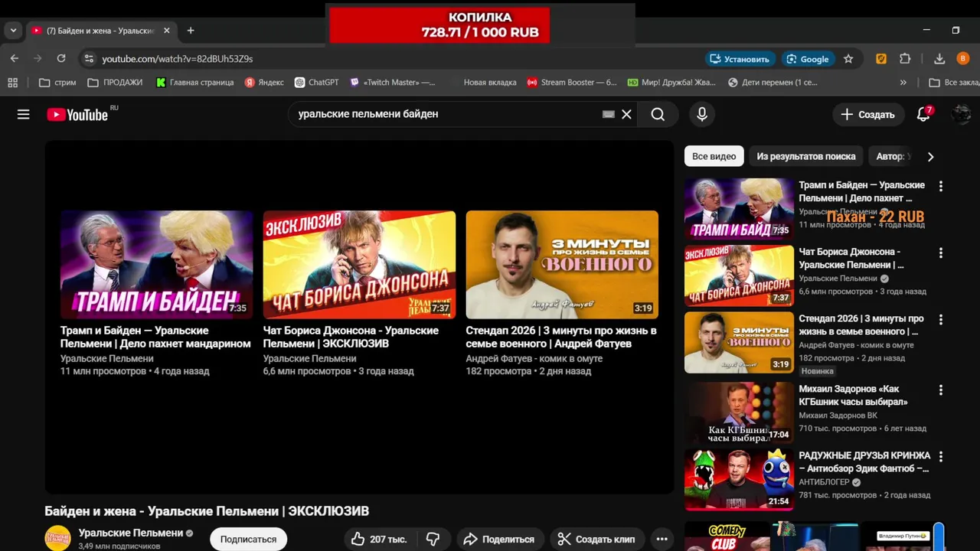
Task: Open the ПРОДАЖИ bookmarks folder
Action: coord(116,82)
